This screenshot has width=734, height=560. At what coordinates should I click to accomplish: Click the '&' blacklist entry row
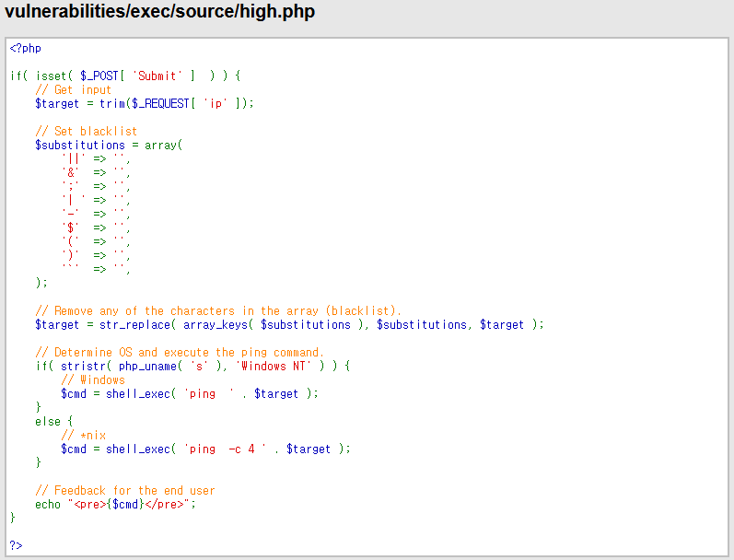tap(96, 173)
